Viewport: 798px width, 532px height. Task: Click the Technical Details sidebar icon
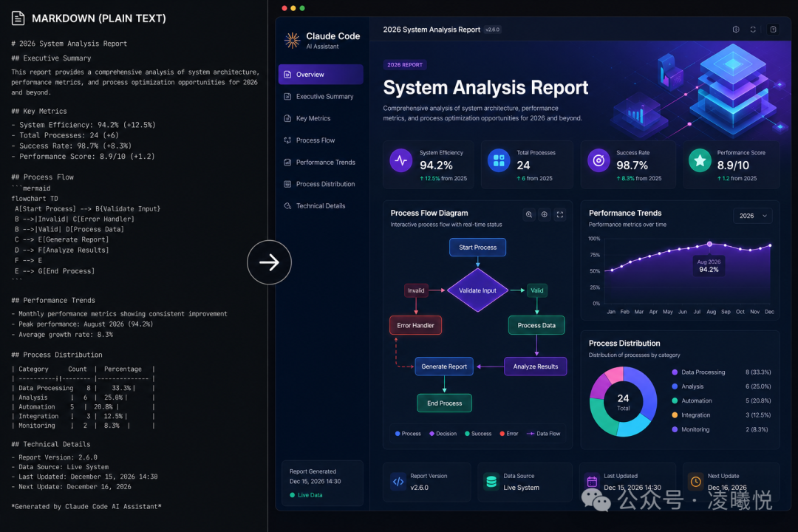click(x=287, y=205)
